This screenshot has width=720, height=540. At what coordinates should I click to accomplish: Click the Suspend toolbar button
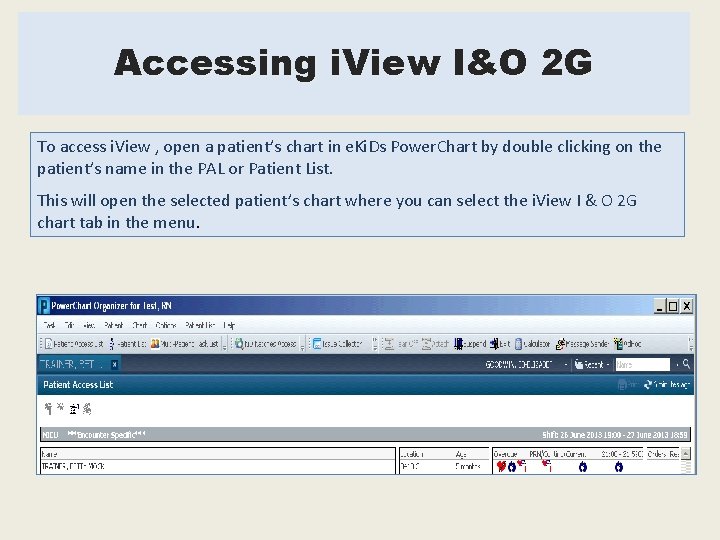coord(470,343)
